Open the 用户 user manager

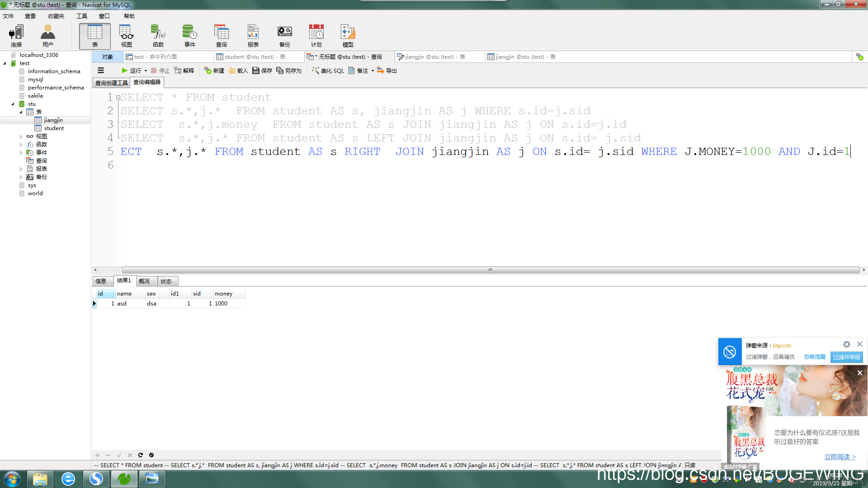tap(47, 36)
